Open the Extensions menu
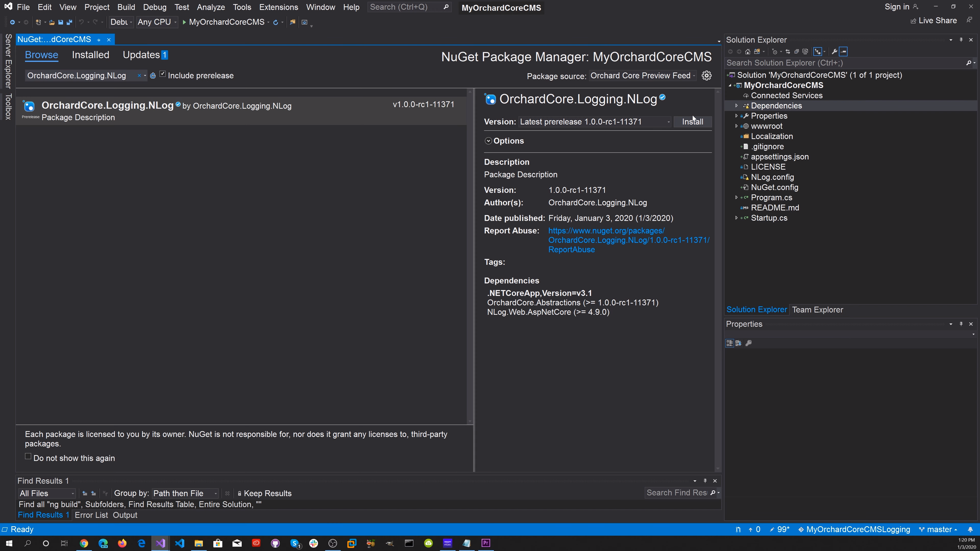980x551 pixels. (278, 7)
